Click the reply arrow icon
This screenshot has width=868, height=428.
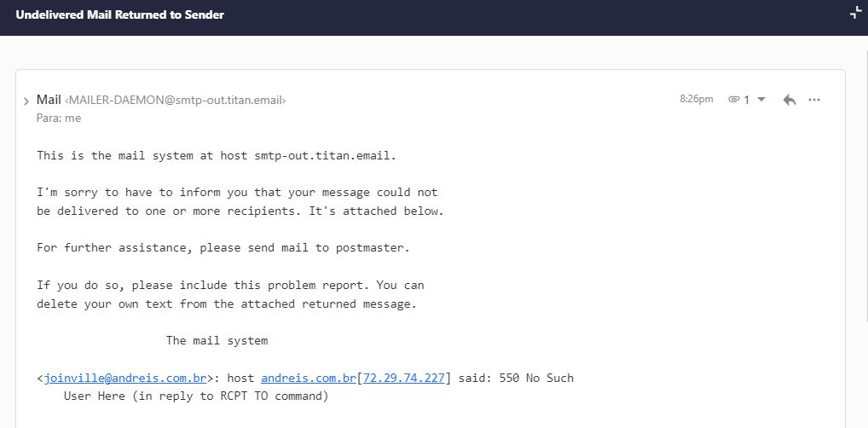click(790, 100)
